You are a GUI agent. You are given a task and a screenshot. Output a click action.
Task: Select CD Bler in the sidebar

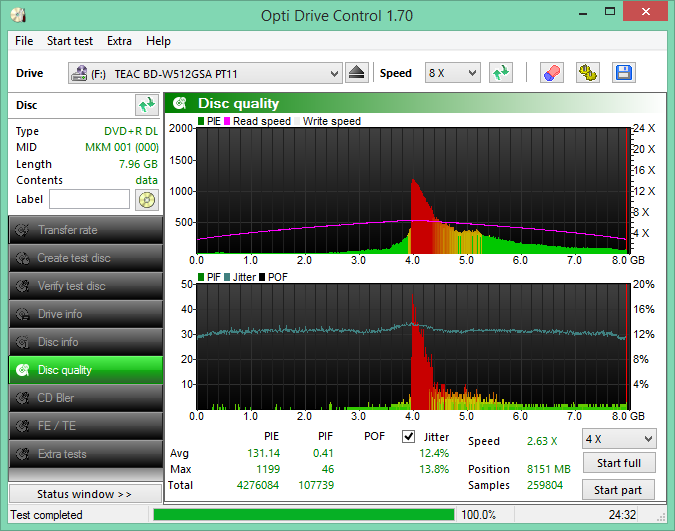(x=85, y=398)
